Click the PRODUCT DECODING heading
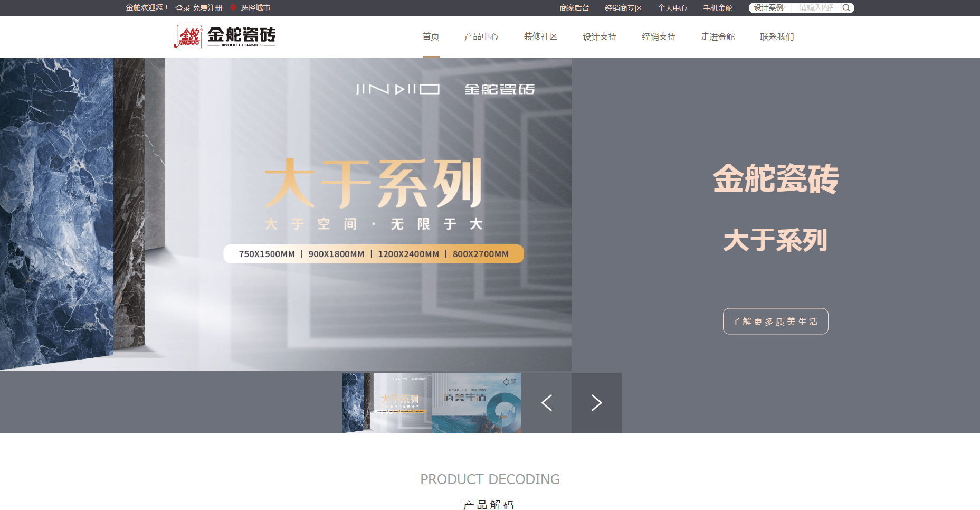The width and height of the screenshot is (980, 510). tap(490, 479)
